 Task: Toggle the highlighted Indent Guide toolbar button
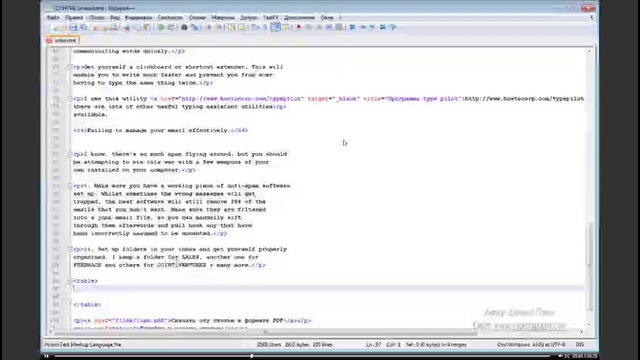coord(276,27)
